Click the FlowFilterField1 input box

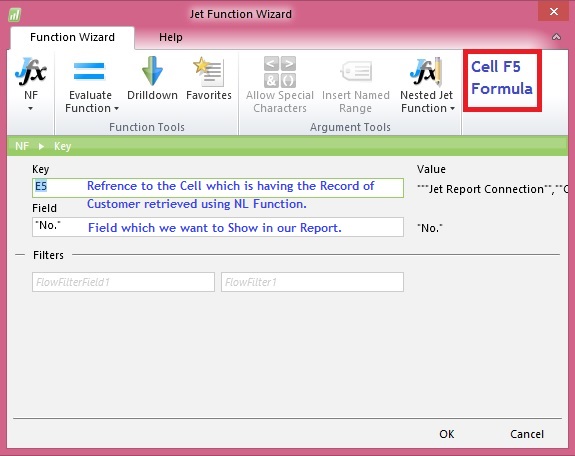coord(123,282)
